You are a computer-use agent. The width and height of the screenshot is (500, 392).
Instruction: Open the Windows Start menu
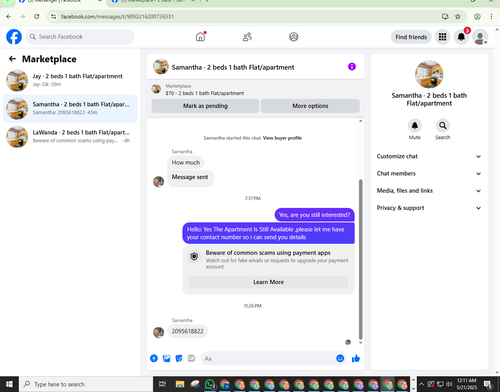pos(9,384)
